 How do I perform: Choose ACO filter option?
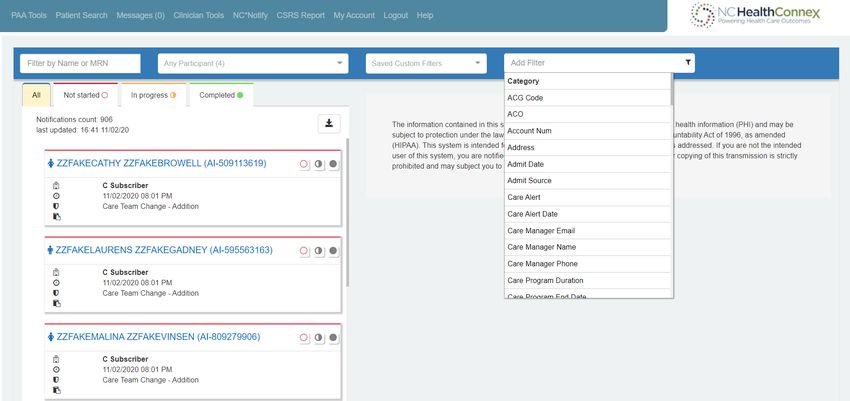click(588, 114)
